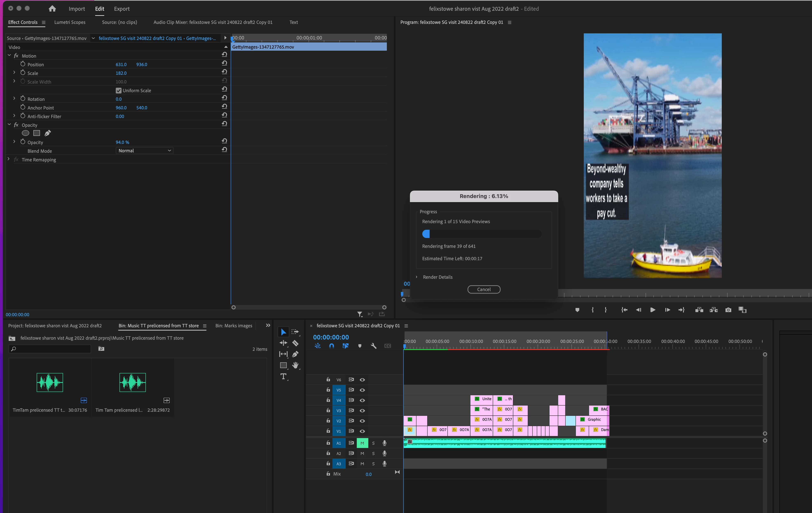Screen dimensions: 812x513
Task: Hide track V3 using eye icon
Action: [362, 410]
